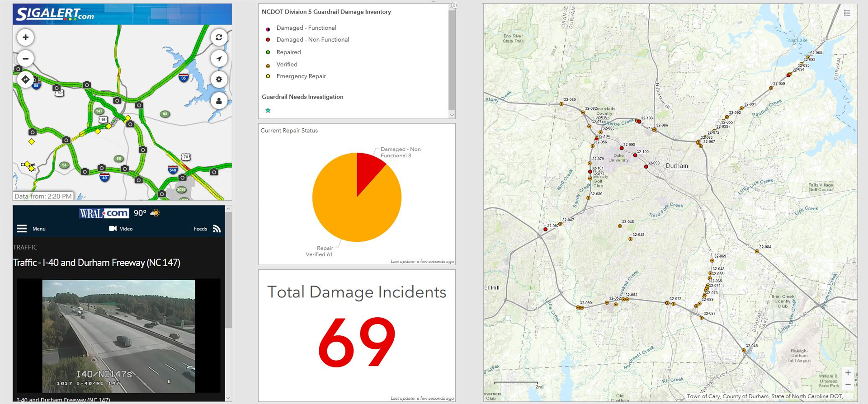This screenshot has width=868, height=404.
Task: Zoom in on the guardrail map
Action: tap(848, 373)
